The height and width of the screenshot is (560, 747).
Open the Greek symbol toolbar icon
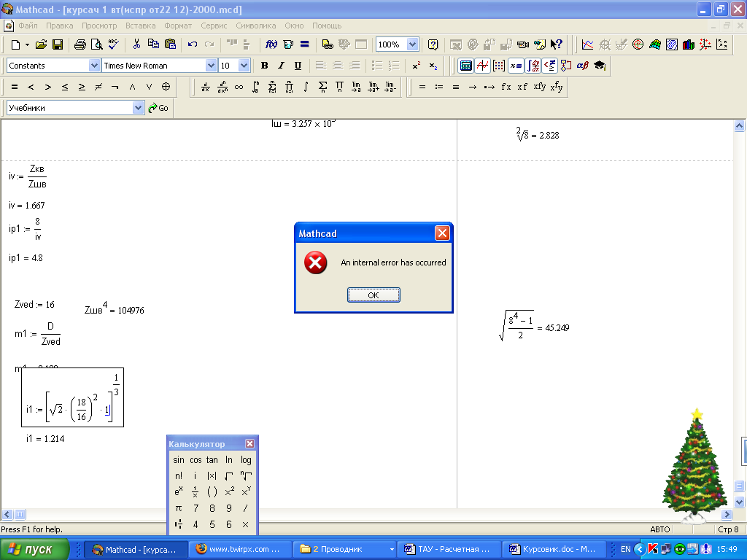(x=583, y=66)
